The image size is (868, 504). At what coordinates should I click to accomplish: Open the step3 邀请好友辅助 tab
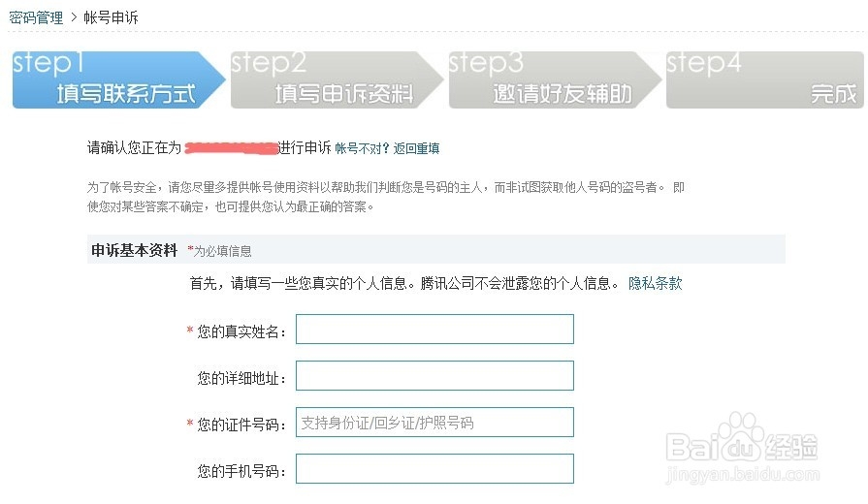[549, 79]
